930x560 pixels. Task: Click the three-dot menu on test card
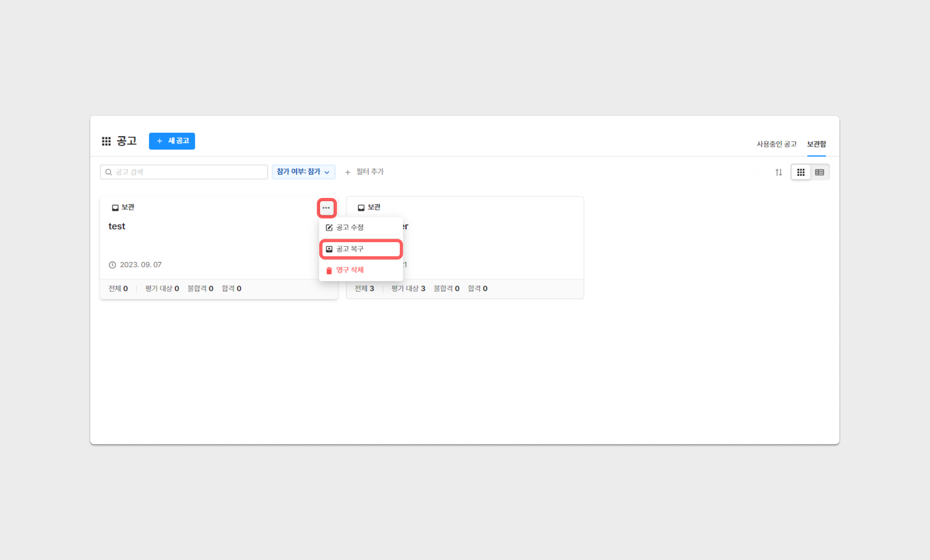326,208
